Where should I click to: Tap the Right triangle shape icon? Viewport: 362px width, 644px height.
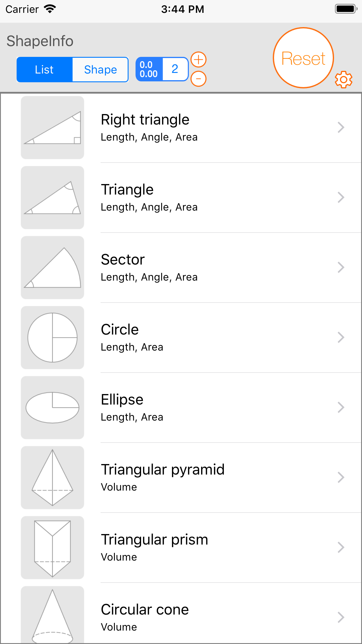[x=52, y=128]
